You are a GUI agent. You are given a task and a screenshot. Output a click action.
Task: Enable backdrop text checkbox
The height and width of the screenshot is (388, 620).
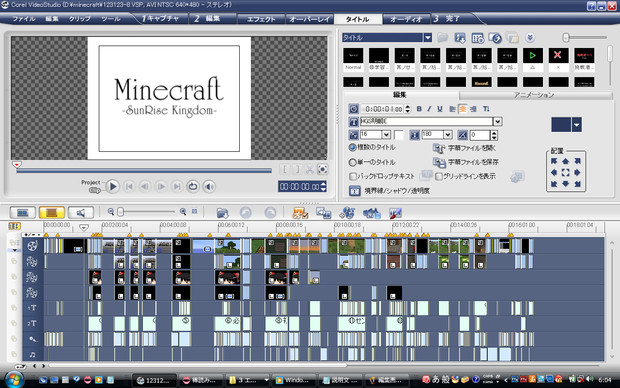[x=353, y=176]
